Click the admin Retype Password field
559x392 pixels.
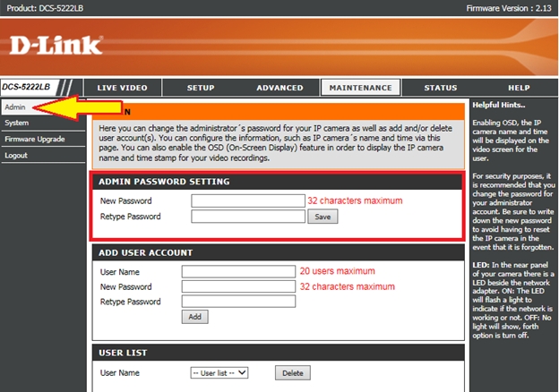pos(247,217)
